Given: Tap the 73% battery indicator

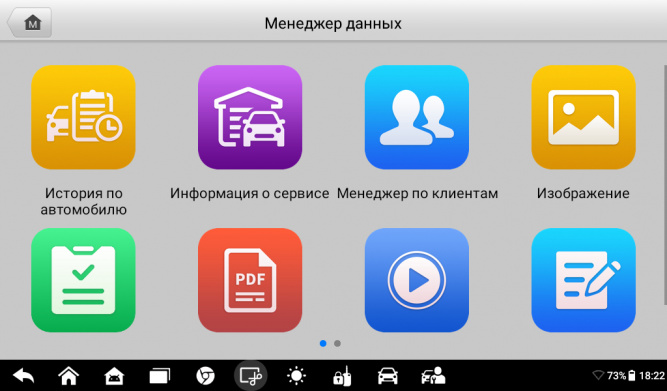Looking at the screenshot, I should [621, 376].
